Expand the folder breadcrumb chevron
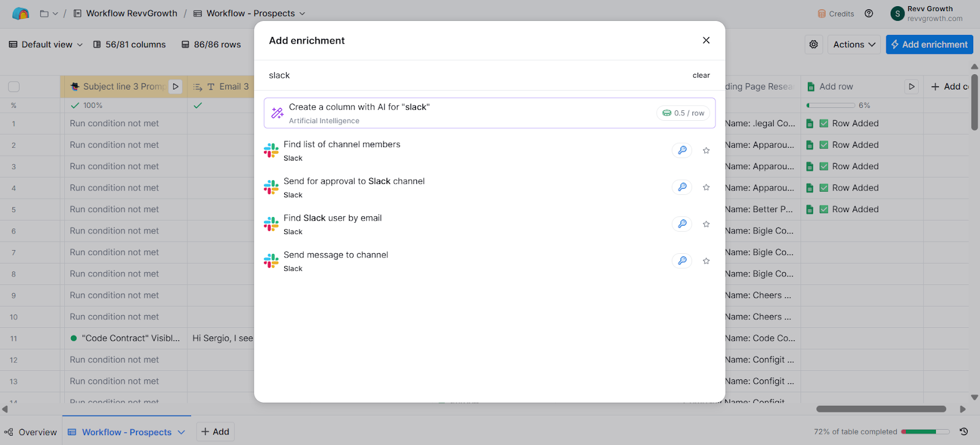Screen dimensions: 980x445 pyautogui.click(x=55, y=13)
